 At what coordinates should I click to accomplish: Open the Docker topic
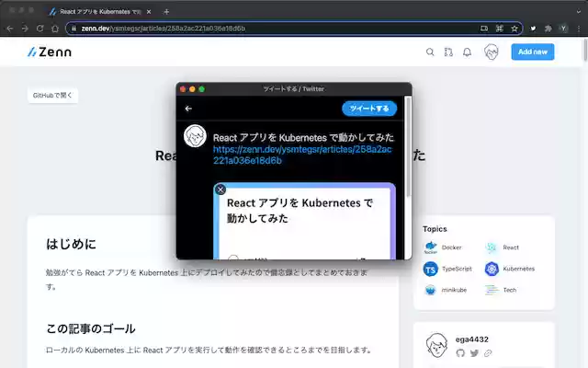pyautogui.click(x=451, y=247)
